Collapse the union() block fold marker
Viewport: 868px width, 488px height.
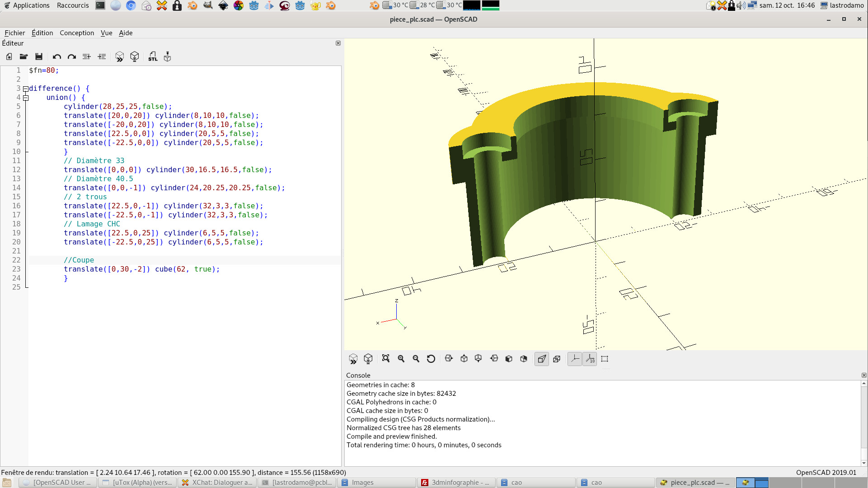[26, 98]
